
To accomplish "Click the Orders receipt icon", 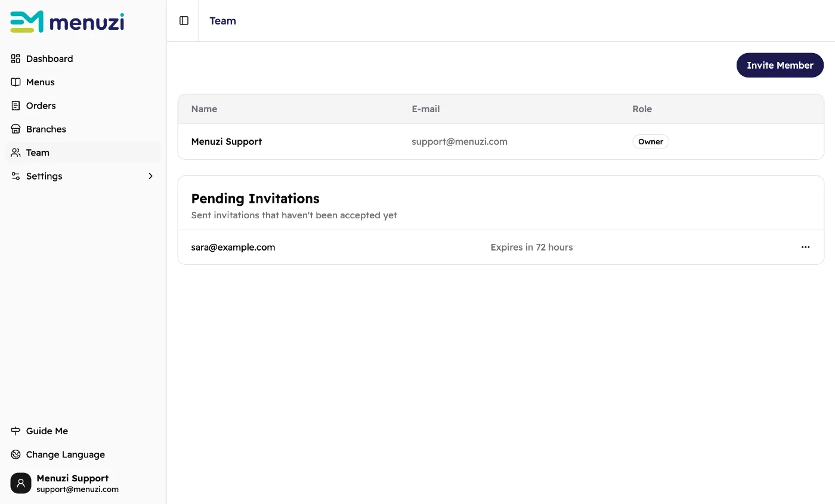I will coord(16,106).
